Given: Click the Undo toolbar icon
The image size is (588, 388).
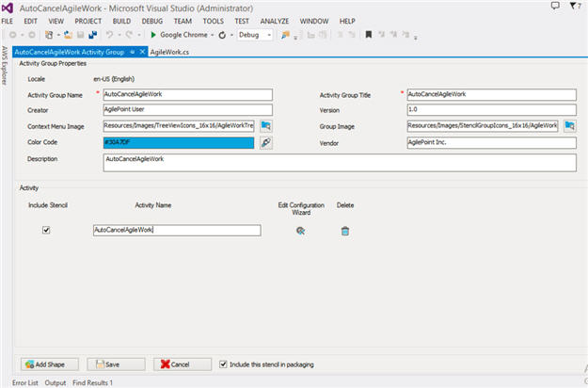Looking at the screenshot, I should (109, 35).
